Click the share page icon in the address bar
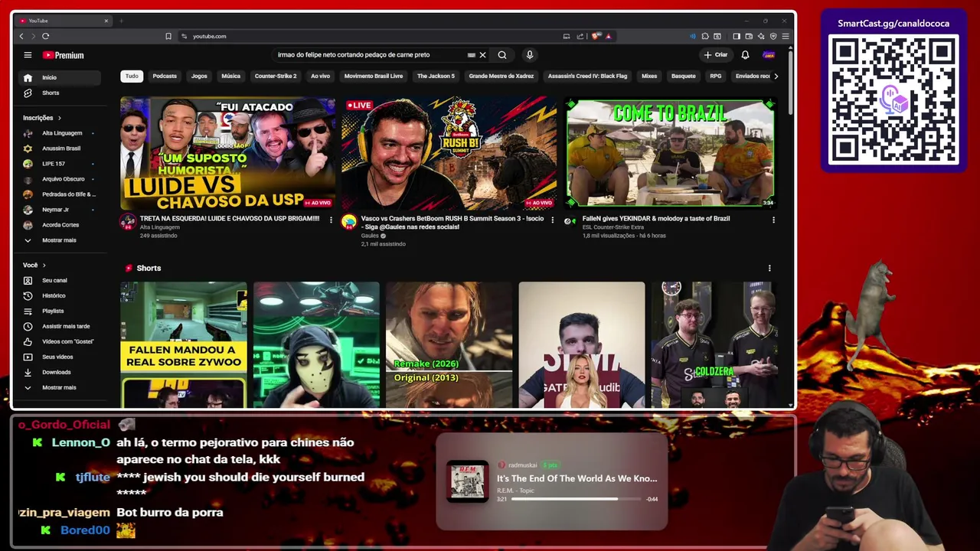 pyautogui.click(x=580, y=36)
